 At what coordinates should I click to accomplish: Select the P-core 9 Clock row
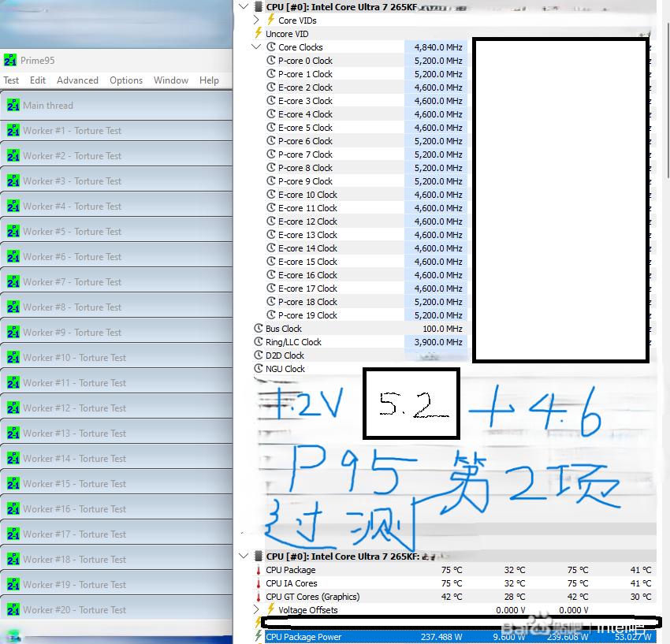click(367, 181)
